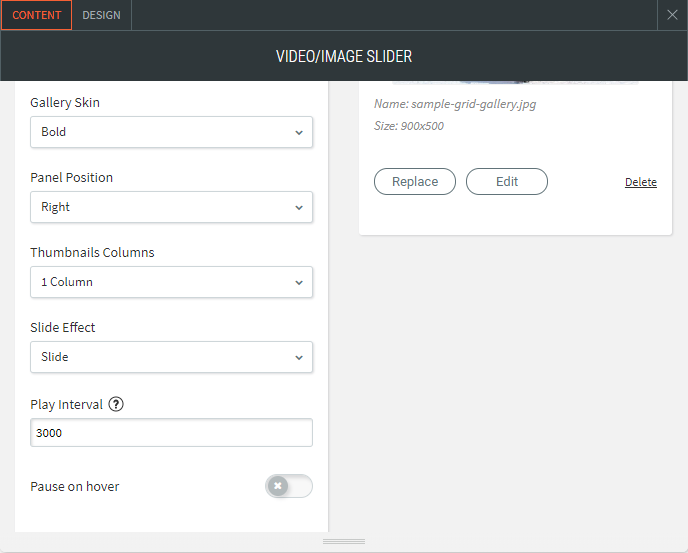Click the Delete image link
688x553 pixels.
[641, 182]
